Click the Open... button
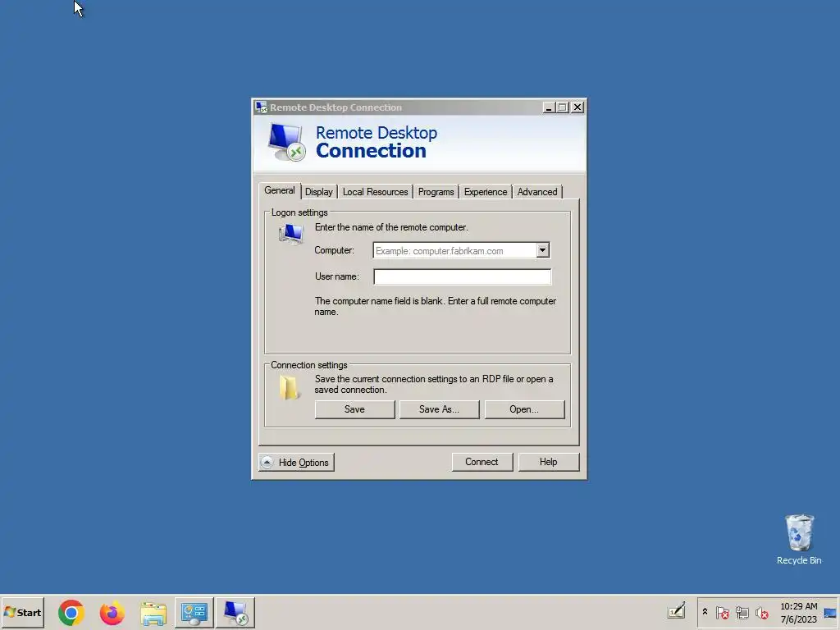Screen dimensions: 840x630 click(x=524, y=409)
